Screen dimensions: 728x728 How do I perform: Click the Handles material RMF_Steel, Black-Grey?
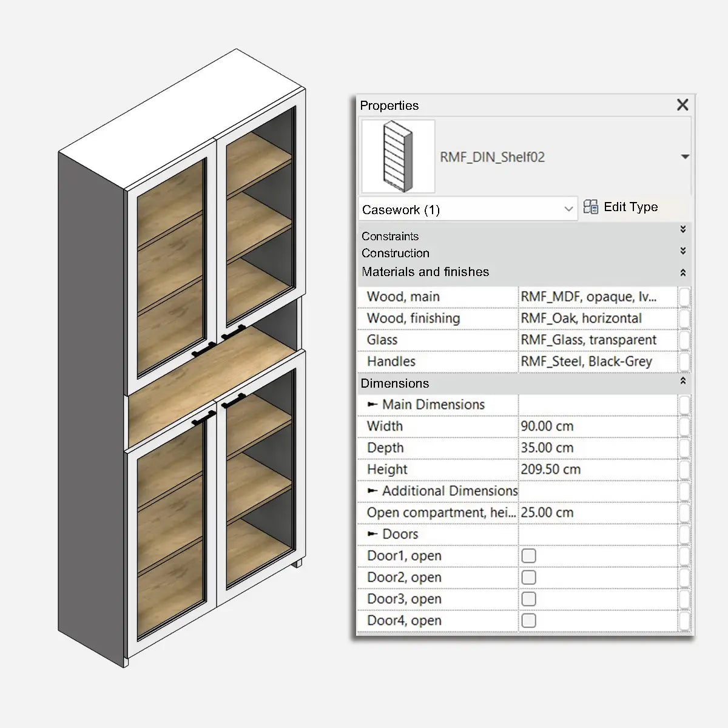[x=597, y=362]
